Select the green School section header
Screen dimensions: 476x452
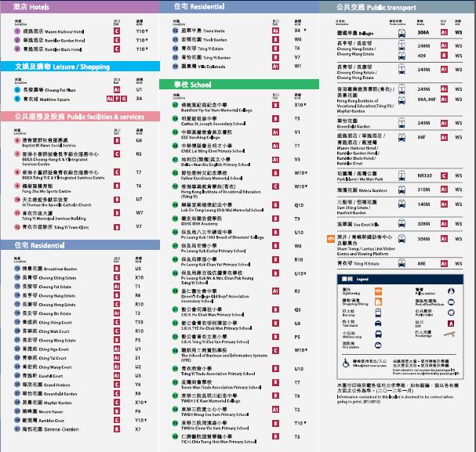point(239,85)
